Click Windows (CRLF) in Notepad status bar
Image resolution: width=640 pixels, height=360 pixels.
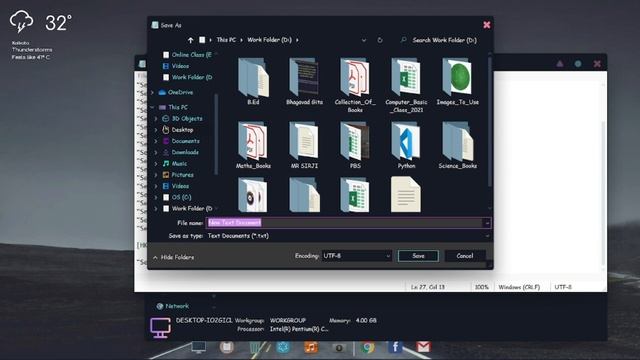[519, 287]
